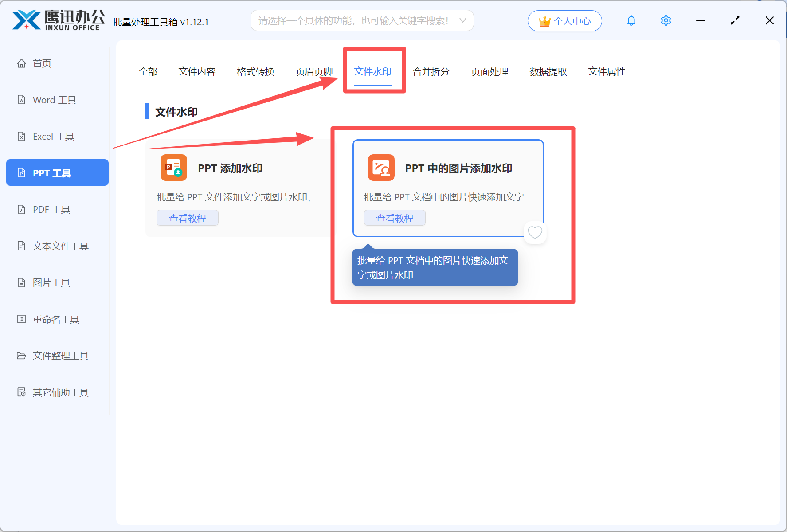Open the 图片工具 section
The width and height of the screenshot is (787, 532).
click(51, 282)
